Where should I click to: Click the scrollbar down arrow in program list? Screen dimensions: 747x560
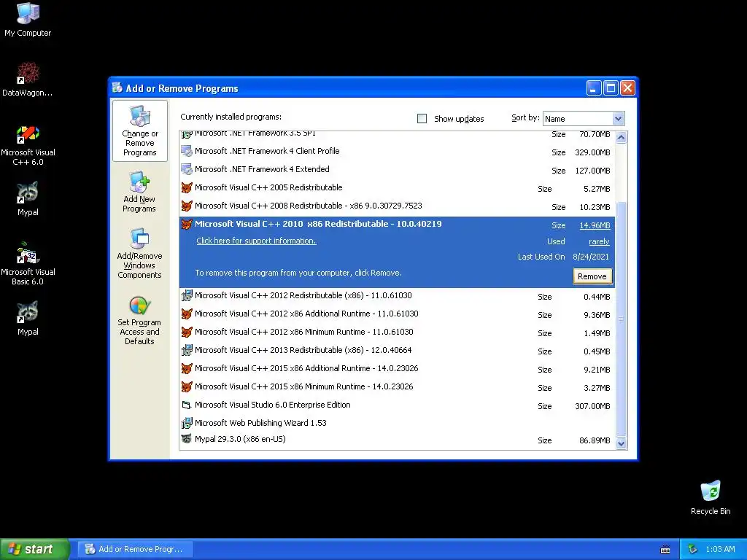point(621,443)
